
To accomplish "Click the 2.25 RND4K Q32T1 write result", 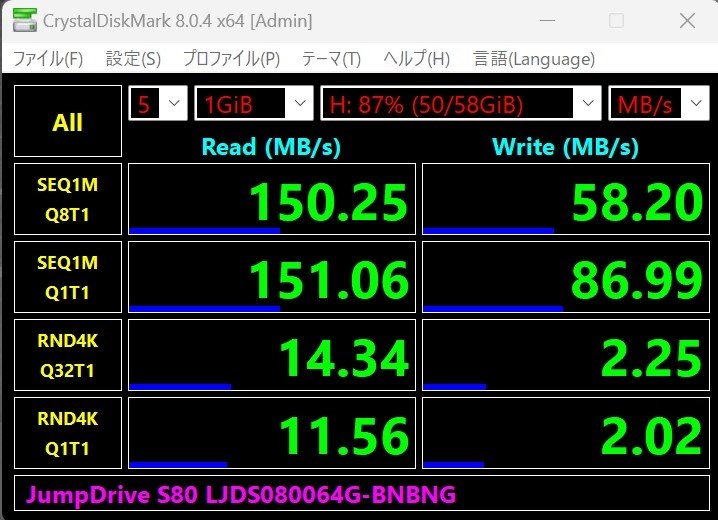I will 566,355.
